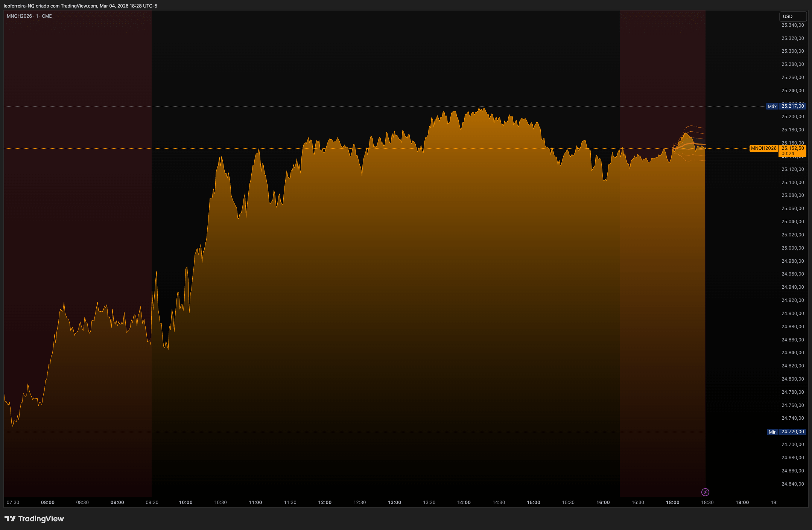This screenshot has height=530, width=812.
Task: Click the leoferreira-NQ header caption text
Action: [x=81, y=6]
